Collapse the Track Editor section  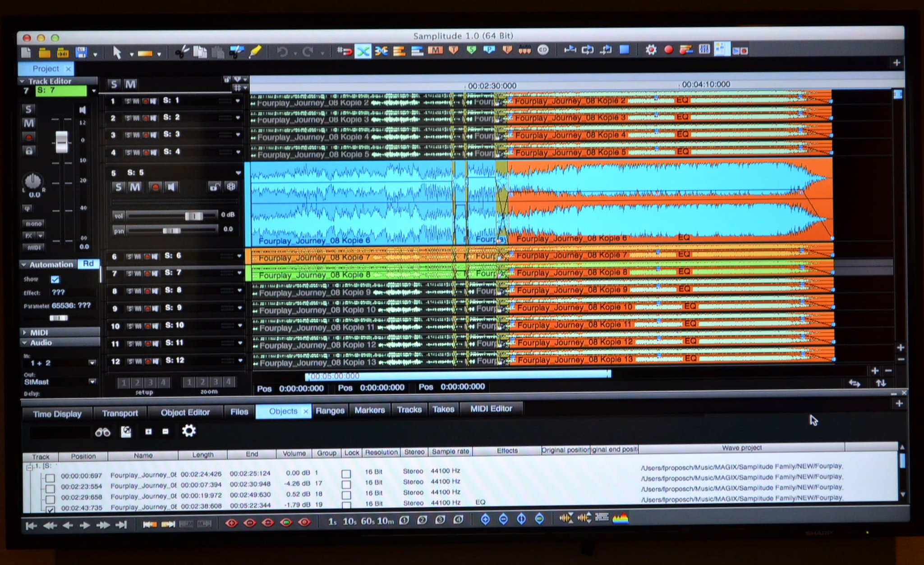pyautogui.click(x=22, y=81)
